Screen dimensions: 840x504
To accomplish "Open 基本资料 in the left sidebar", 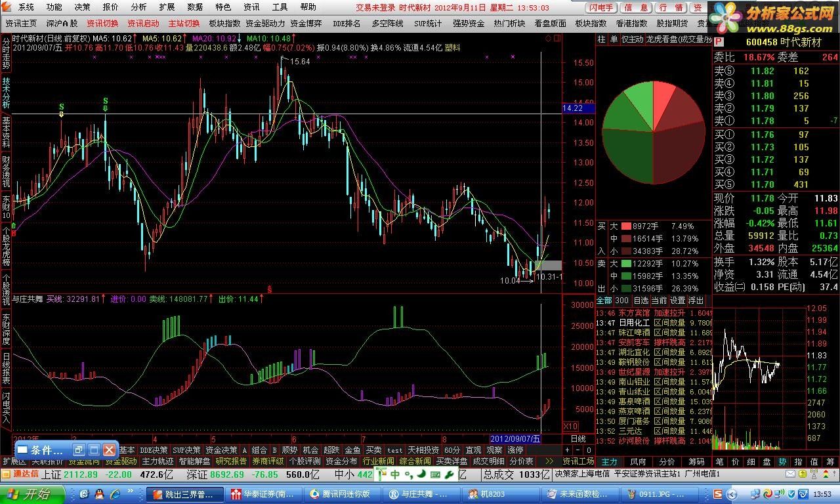I will click(6, 132).
